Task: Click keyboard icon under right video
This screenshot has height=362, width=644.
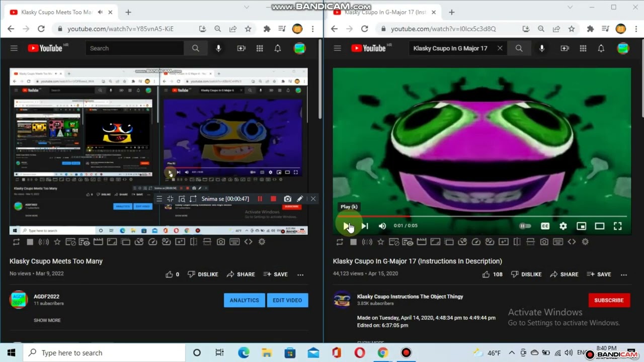Action: (x=557, y=242)
